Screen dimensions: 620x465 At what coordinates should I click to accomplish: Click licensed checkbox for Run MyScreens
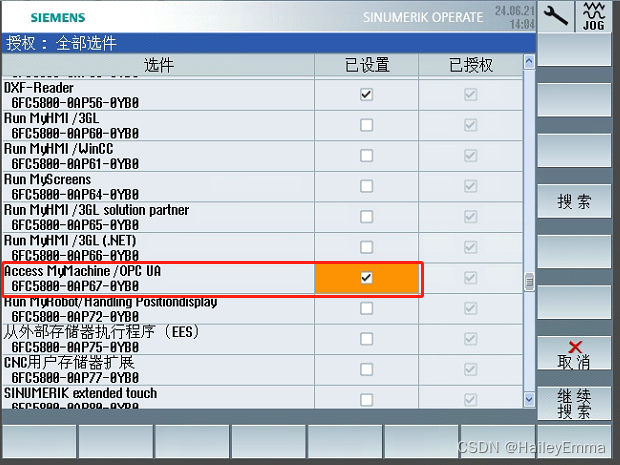(x=470, y=186)
